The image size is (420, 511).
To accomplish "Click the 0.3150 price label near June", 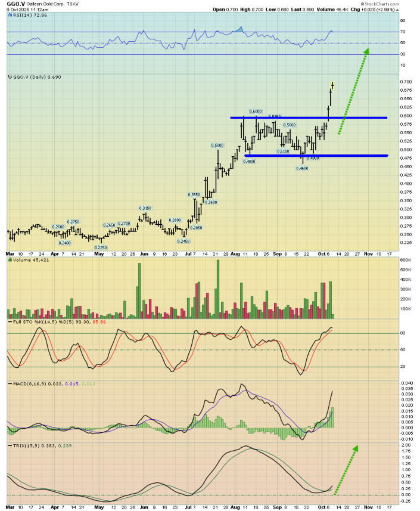I will coord(145,208).
